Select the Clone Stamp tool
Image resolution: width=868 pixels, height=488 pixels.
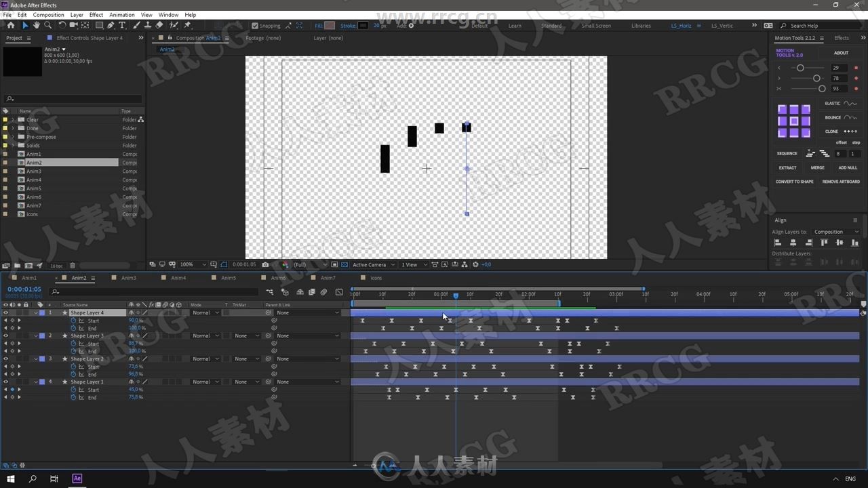pos(147,25)
